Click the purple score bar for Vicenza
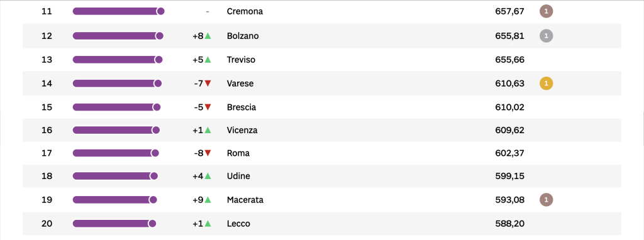Viewport: 644px width, 240px height. pyautogui.click(x=116, y=130)
